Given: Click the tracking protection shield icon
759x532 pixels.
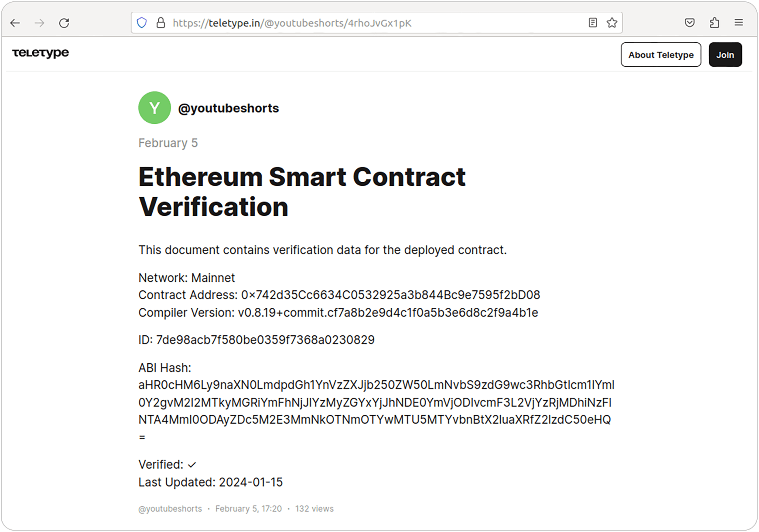Looking at the screenshot, I should 142,22.
